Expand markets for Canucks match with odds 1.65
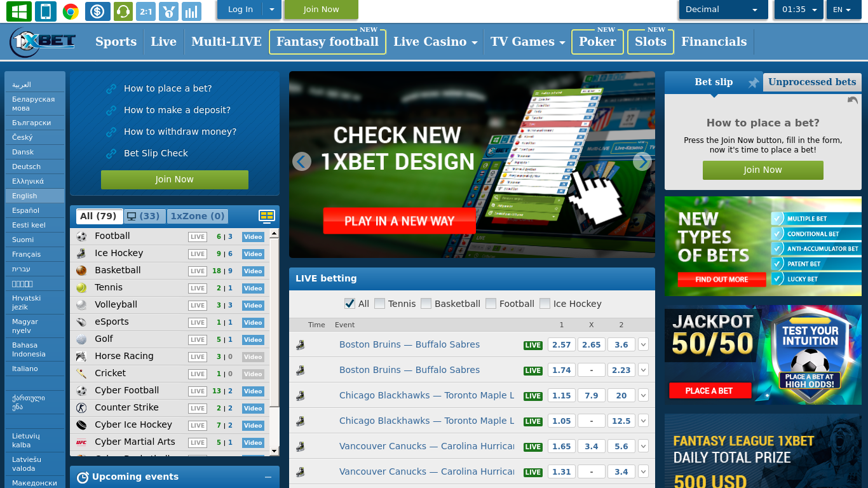 pos(643,447)
